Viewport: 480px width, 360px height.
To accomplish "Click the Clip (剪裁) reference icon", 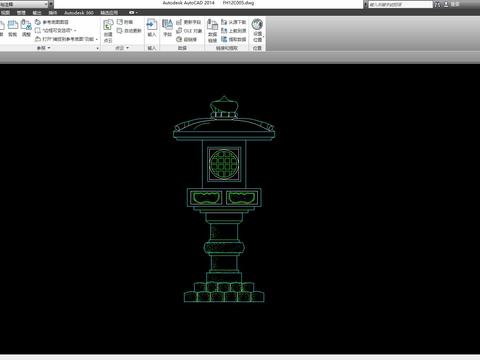I will (13, 28).
